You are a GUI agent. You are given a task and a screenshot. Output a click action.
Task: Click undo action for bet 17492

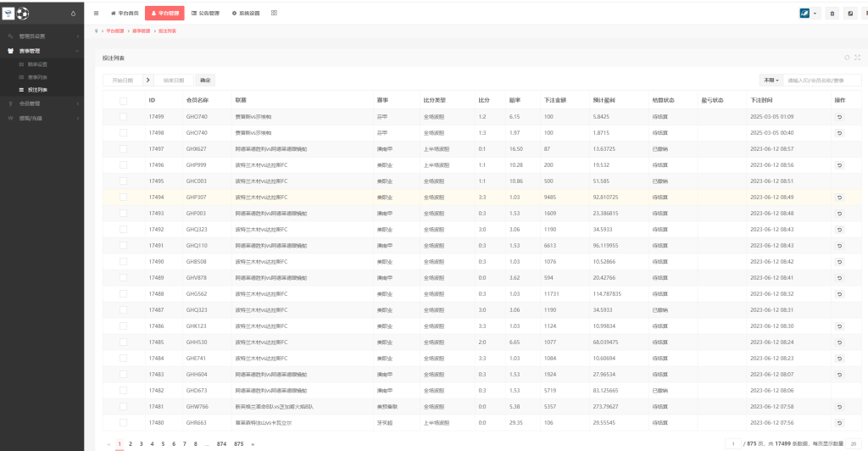coord(839,229)
